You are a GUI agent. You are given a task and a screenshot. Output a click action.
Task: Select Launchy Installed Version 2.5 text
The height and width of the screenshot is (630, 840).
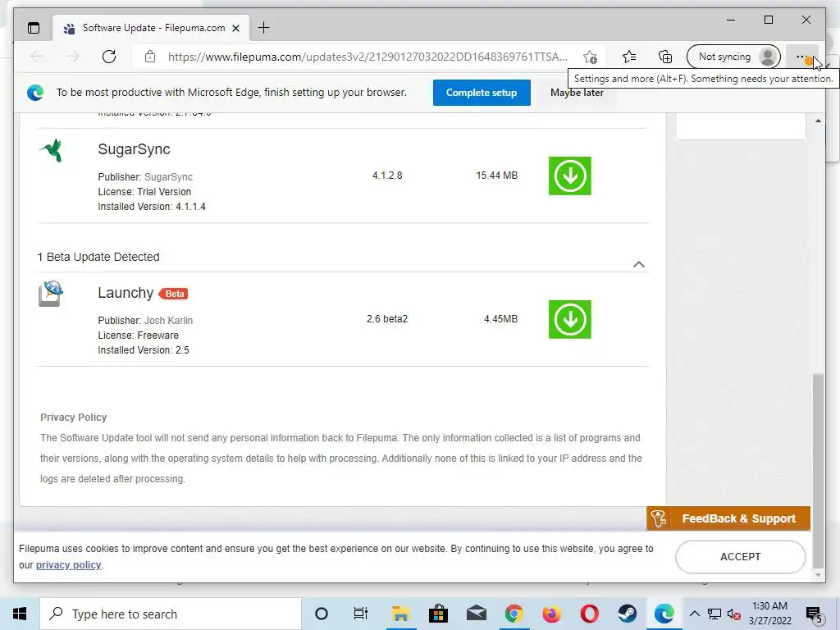pos(143,349)
